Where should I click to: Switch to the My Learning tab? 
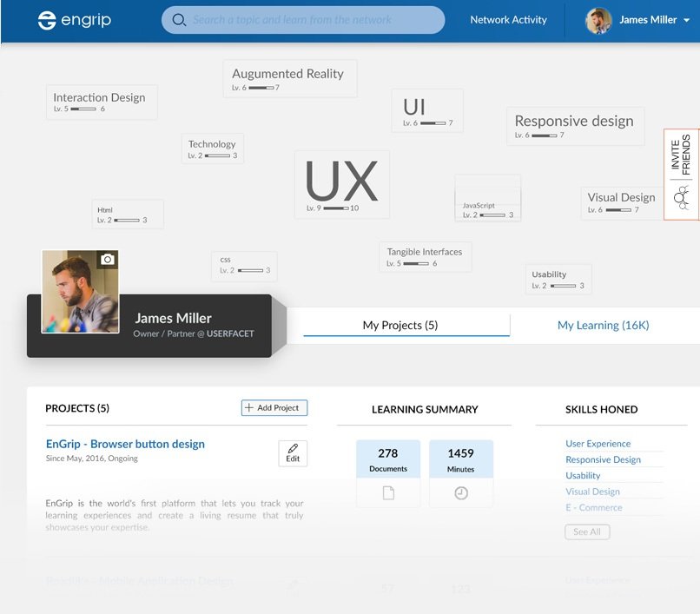point(603,325)
